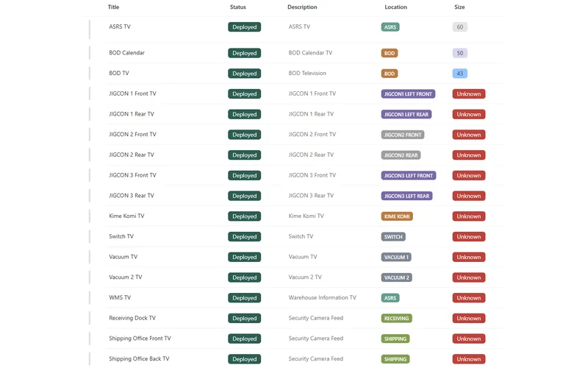Screen dimensions: 588x368
Task: Click Deployed status in Switch TV row
Action: coord(245,237)
